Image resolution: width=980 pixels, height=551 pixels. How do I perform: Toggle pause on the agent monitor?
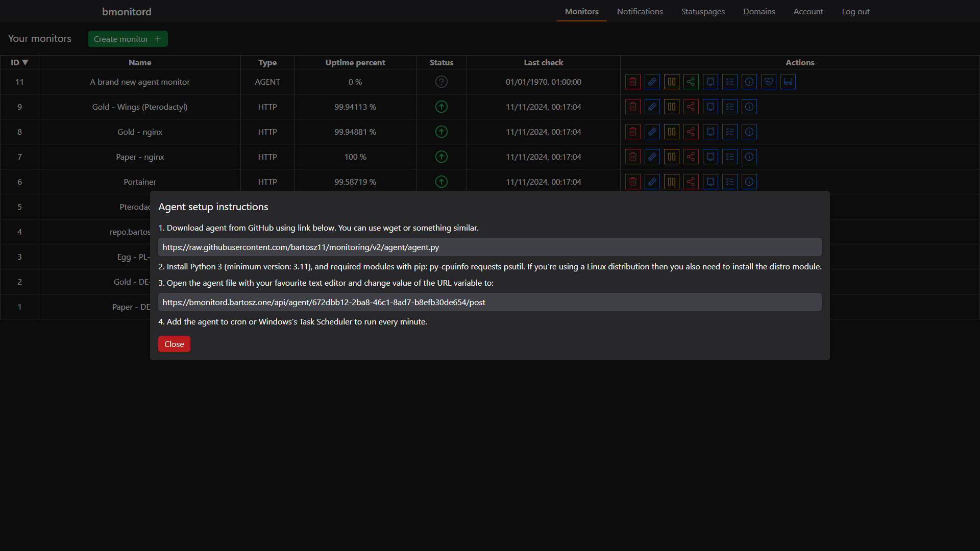click(x=671, y=82)
